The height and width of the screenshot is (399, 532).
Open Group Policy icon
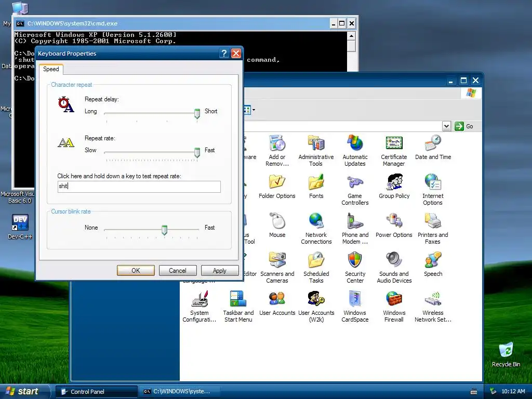pos(394,187)
